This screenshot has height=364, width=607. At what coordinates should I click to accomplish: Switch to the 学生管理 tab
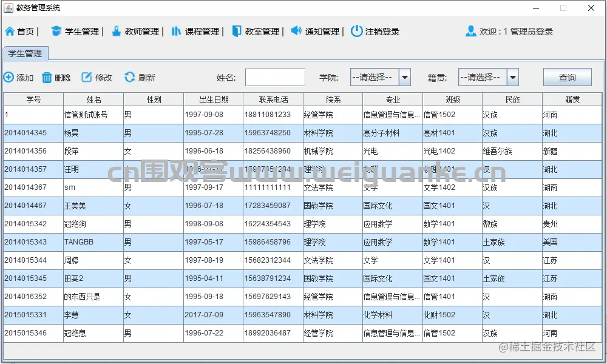click(25, 53)
